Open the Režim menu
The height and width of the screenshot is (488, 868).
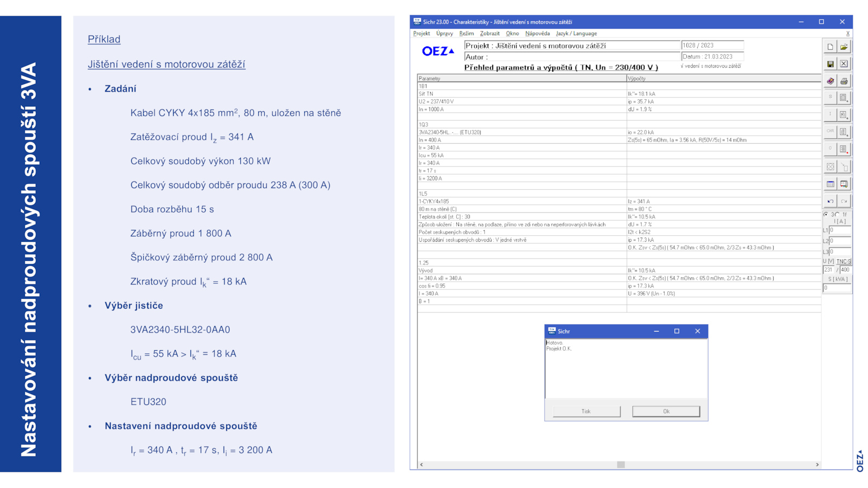point(467,34)
